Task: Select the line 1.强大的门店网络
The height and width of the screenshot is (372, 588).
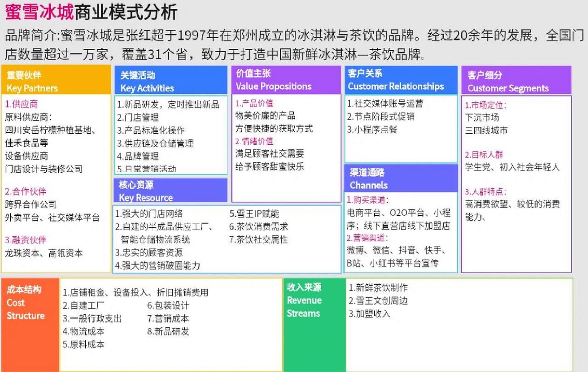Action: (x=149, y=214)
